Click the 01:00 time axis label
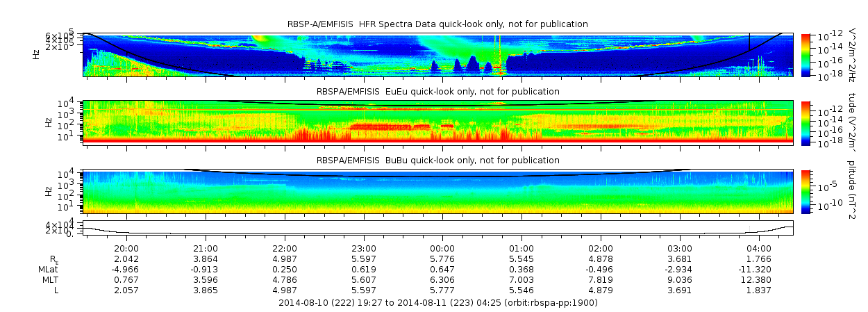This screenshot has width=868, height=312. pyautogui.click(x=521, y=249)
